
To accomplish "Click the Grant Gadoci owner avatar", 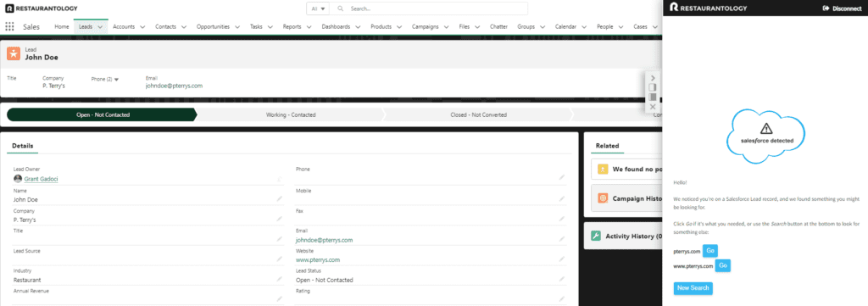I will click(18, 179).
